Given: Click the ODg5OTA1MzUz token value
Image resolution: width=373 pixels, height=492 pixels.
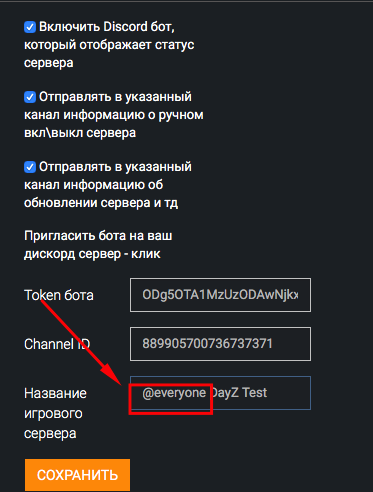Looking at the screenshot, I should pyautogui.click(x=220, y=295).
